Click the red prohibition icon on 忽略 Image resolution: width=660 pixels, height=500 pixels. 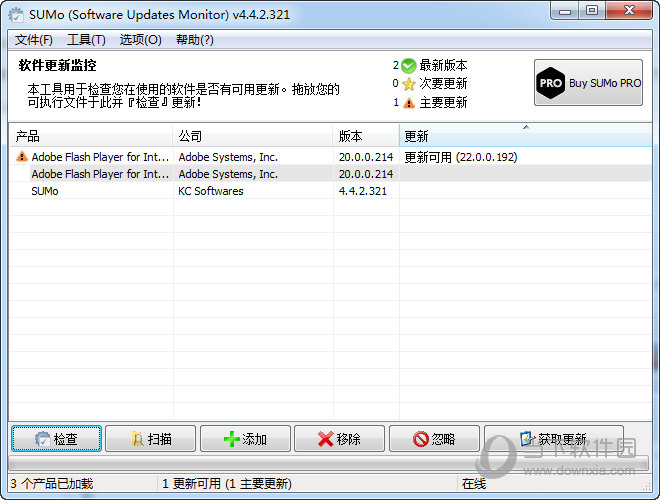[x=420, y=439]
